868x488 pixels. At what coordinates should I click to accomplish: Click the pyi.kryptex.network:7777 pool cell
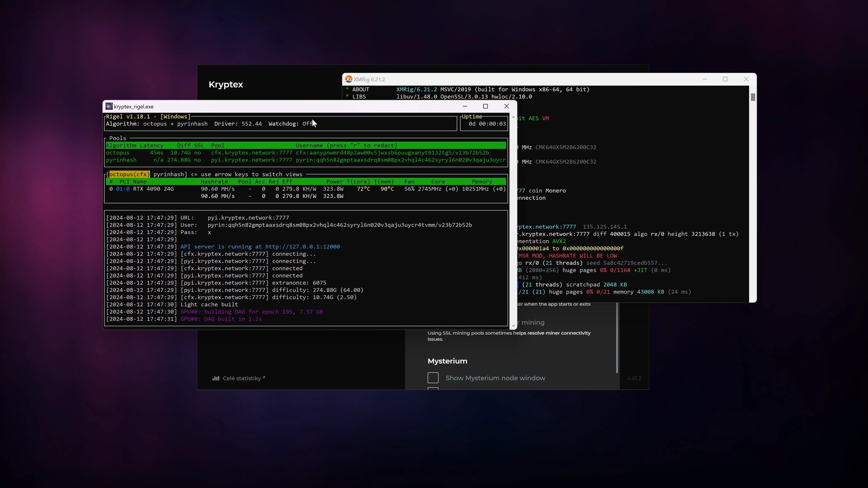(251, 160)
